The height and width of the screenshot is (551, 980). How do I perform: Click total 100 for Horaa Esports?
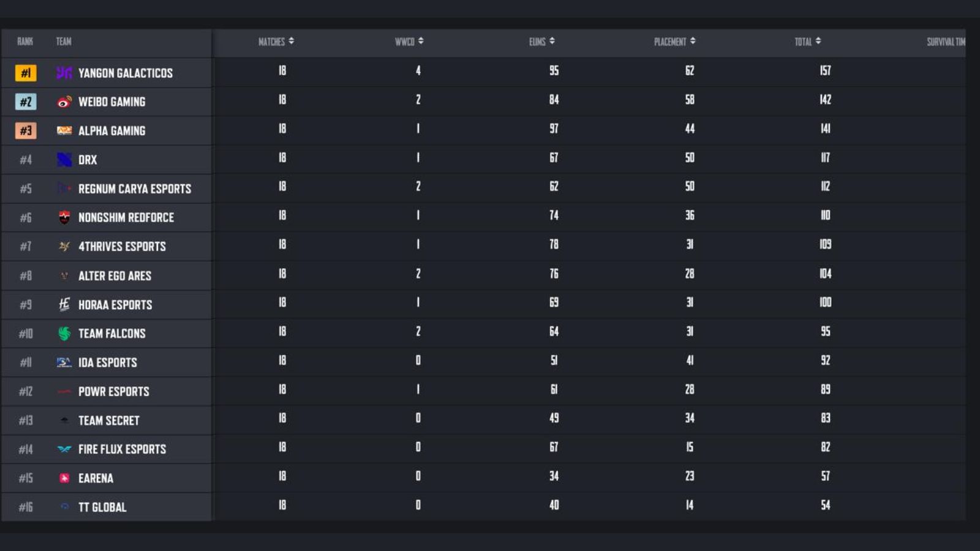(826, 302)
